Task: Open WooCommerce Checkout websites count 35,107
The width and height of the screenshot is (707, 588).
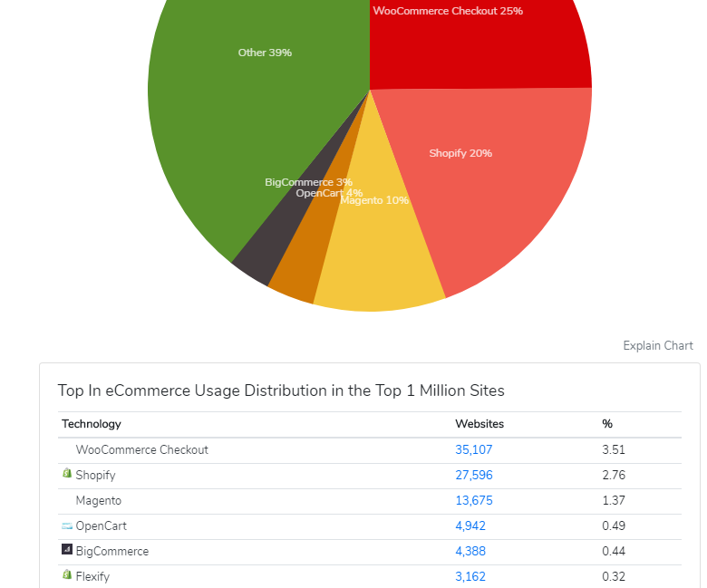Action: pyautogui.click(x=473, y=449)
